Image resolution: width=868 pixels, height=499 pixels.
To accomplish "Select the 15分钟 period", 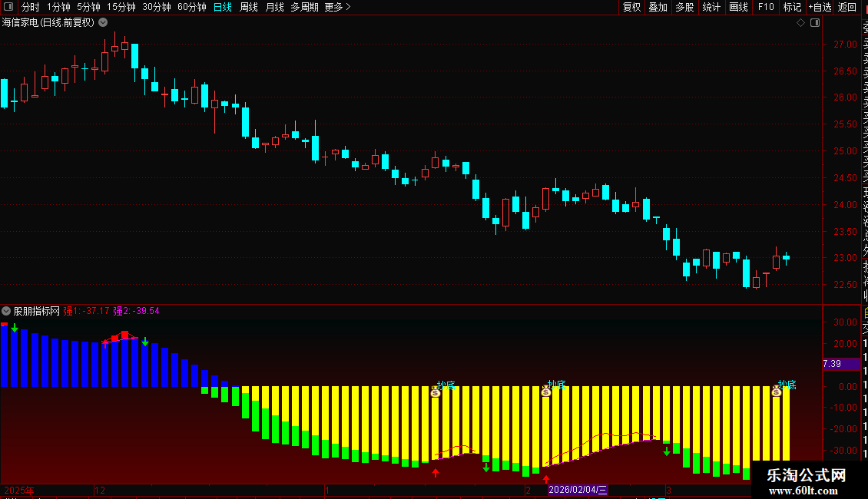I will tap(121, 7).
